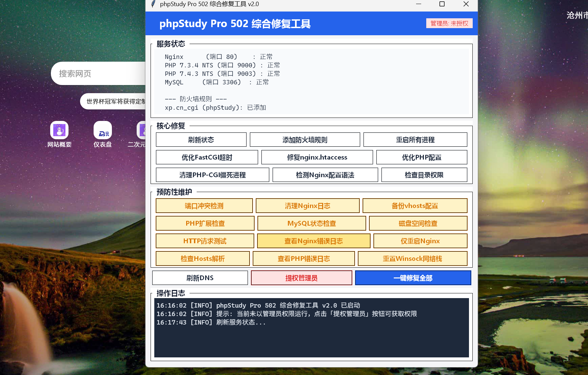Click phpStudy feather icon in title bar
The width and height of the screenshot is (588, 375).
click(153, 4)
